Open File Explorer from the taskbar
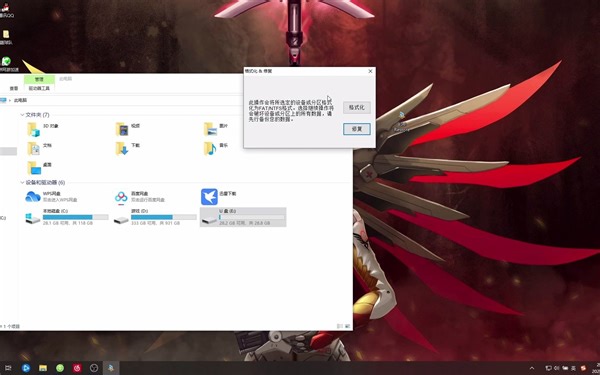Screen dimensions: 600x375 tap(43, 368)
